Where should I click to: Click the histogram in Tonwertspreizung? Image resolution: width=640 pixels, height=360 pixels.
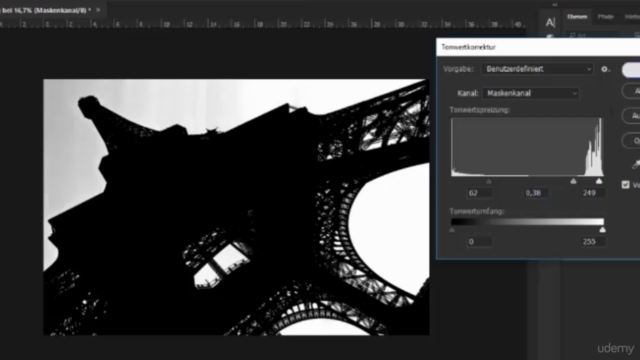(x=527, y=147)
